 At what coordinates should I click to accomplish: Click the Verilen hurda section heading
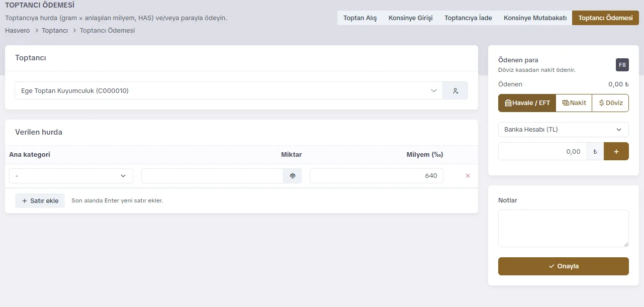tap(39, 132)
